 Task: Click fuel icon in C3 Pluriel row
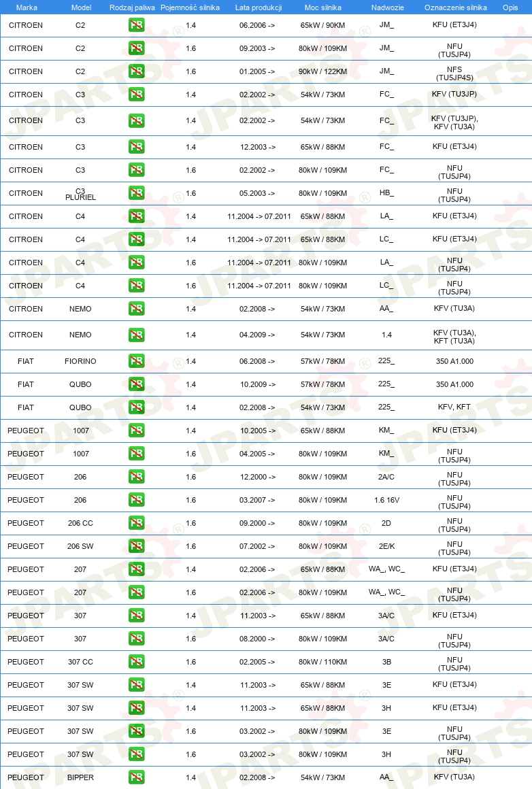[x=136, y=193]
